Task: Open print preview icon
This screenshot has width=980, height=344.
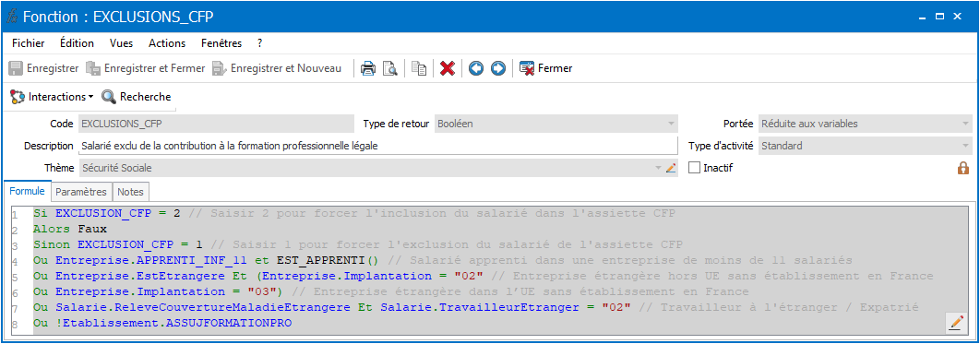Action: (x=390, y=68)
